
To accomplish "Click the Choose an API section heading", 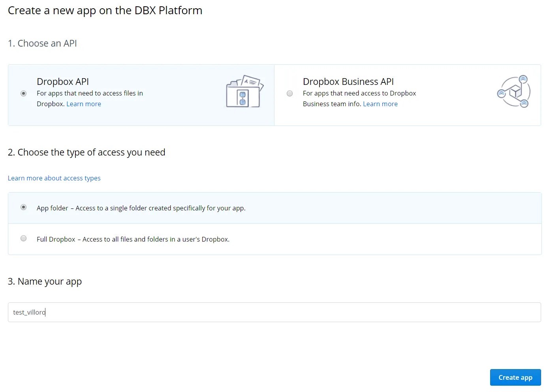I will click(42, 43).
